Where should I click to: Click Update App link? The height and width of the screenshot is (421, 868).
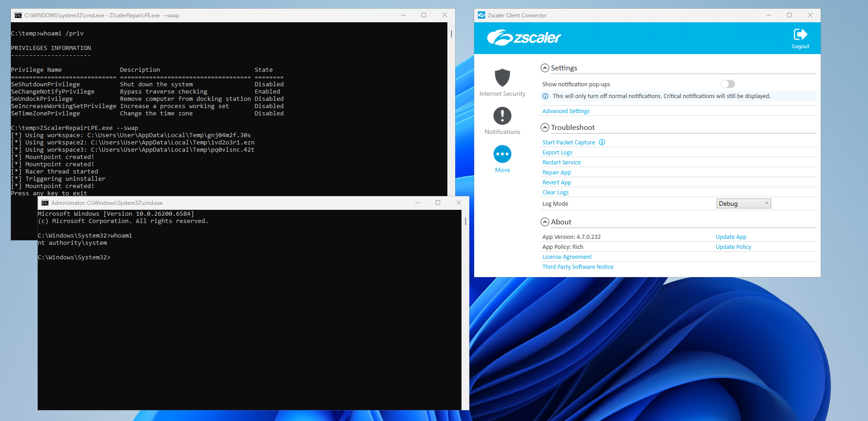coord(731,237)
